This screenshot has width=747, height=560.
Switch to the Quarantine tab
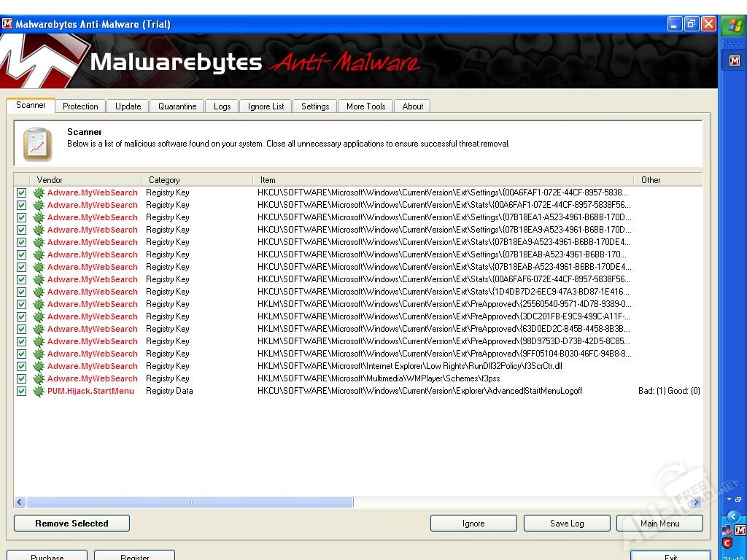coord(177,106)
